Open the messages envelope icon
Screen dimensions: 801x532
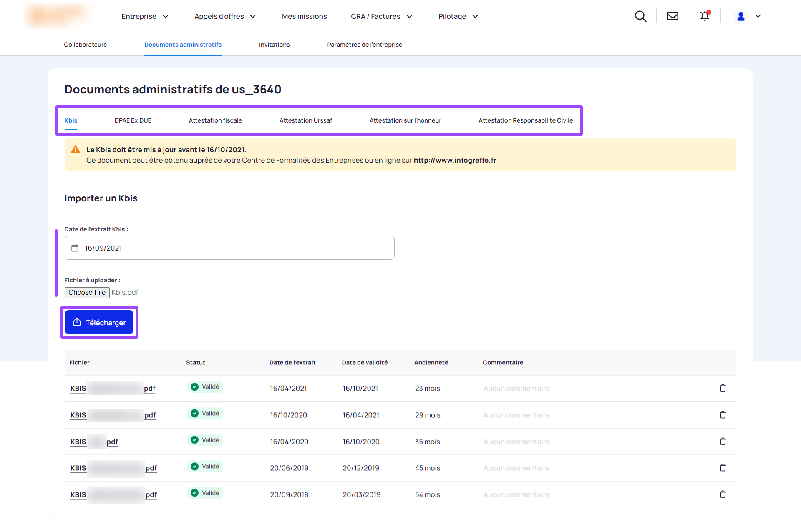pos(673,16)
